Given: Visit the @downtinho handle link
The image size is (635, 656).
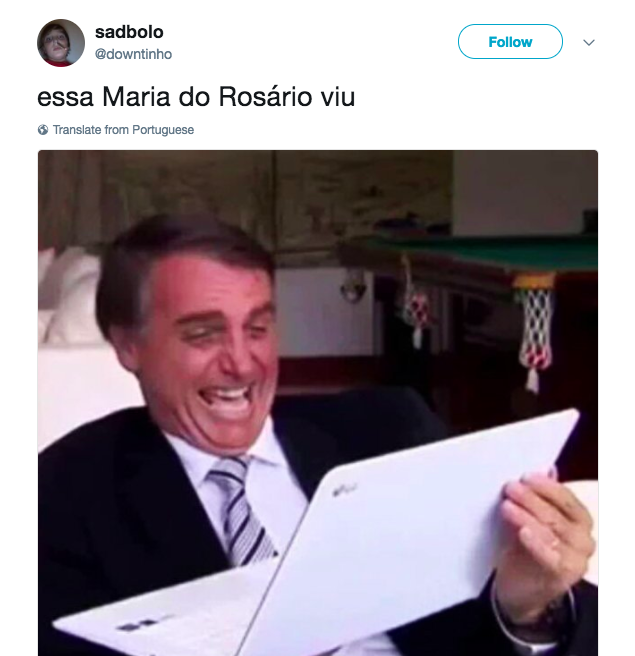Looking at the screenshot, I should [133, 54].
